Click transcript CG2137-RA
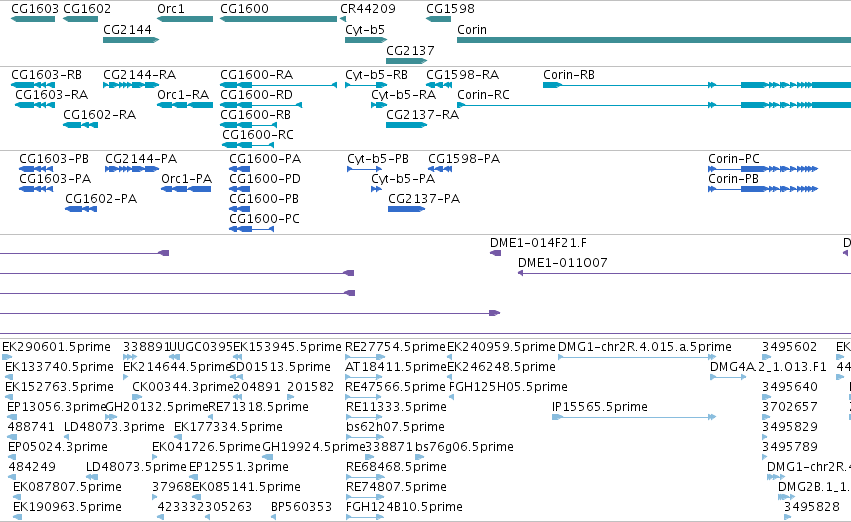 click(407, 125)
